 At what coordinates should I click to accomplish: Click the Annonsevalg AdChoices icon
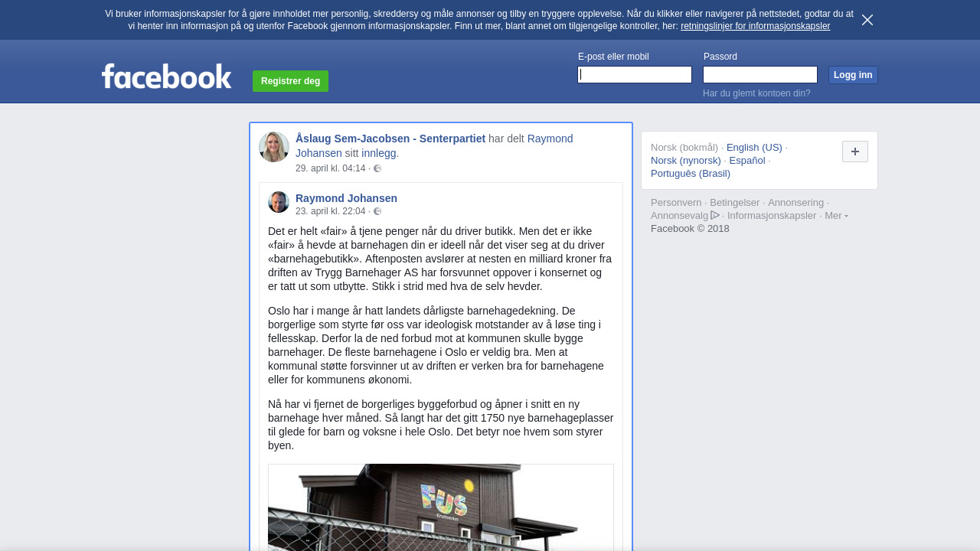tap(715, 215)
